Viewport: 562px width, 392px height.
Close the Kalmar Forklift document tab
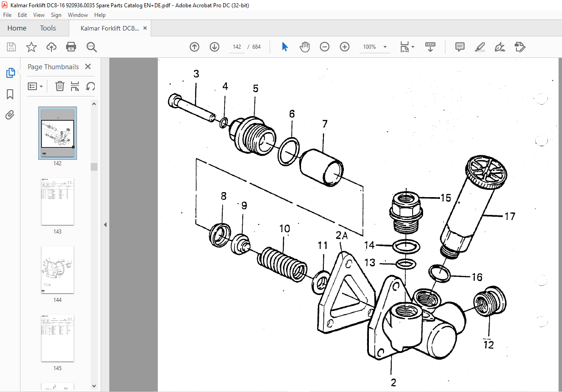[145, 28]
